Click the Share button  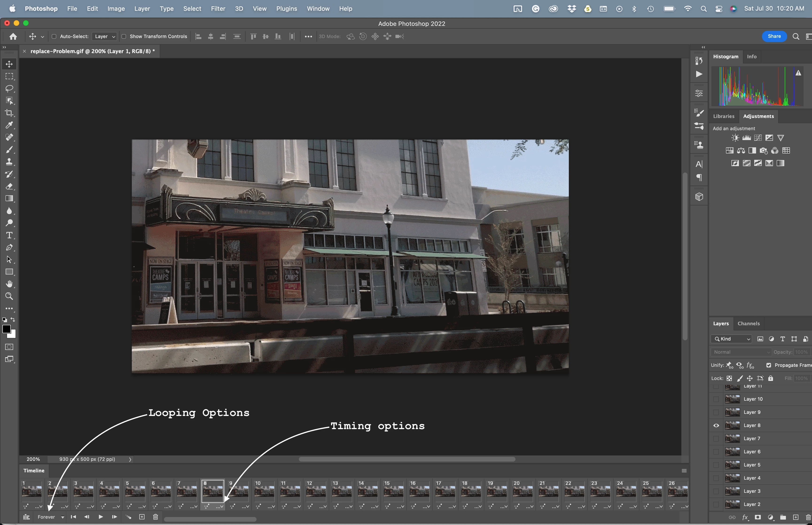click(774, 36)
